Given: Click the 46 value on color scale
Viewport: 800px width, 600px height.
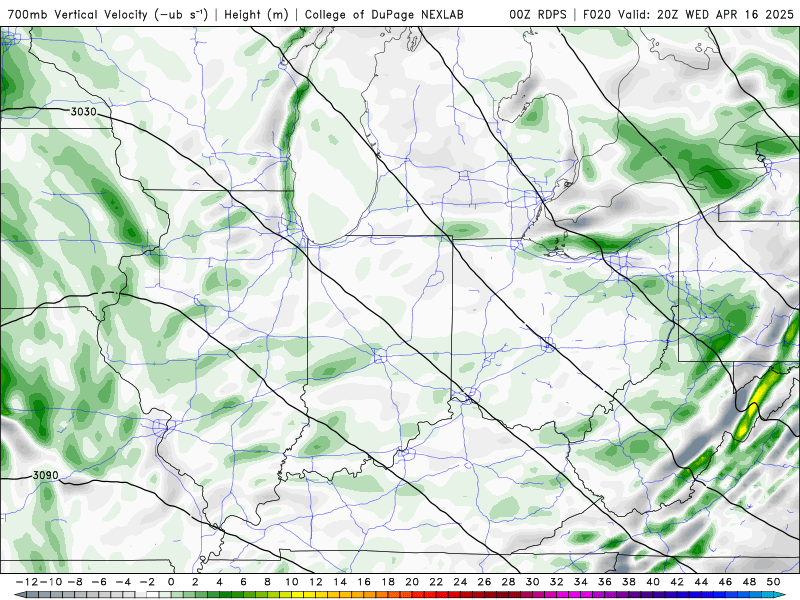Looking at the screenshot, I should click(726, 582).
